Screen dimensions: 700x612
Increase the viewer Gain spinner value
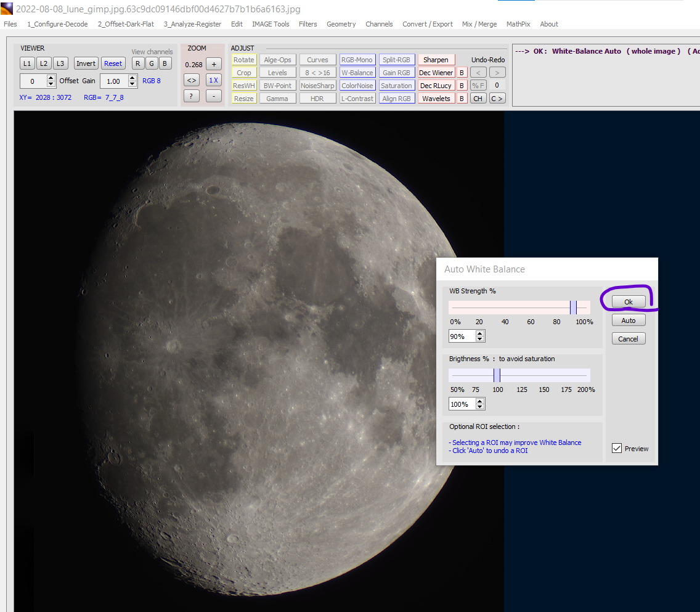point(132,78)
